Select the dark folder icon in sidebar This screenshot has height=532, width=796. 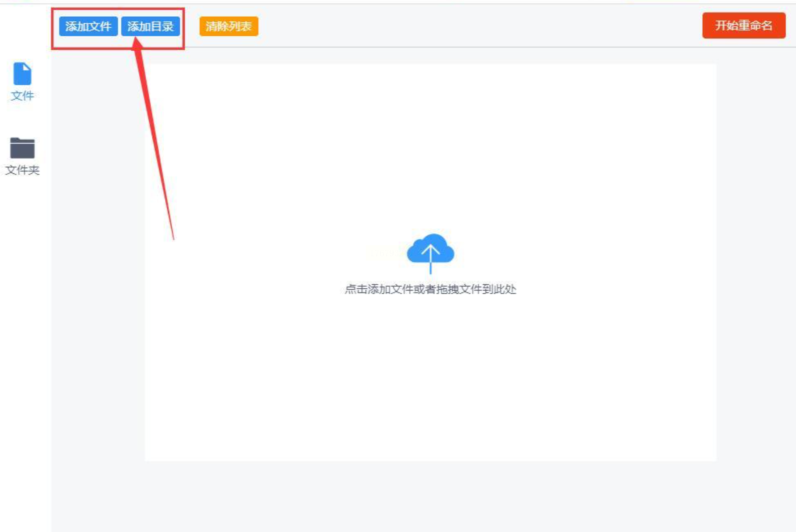(x=22, y=148)
